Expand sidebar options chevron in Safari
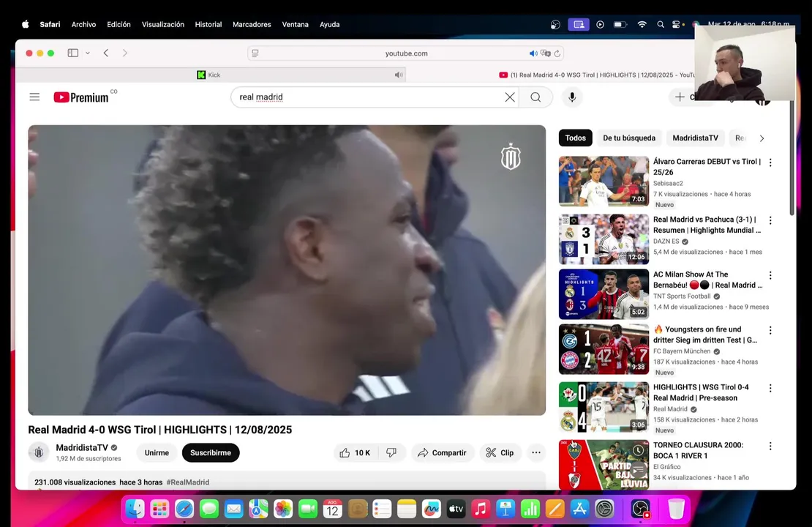Viewport: 812px width, 527px height. point(88,53)
